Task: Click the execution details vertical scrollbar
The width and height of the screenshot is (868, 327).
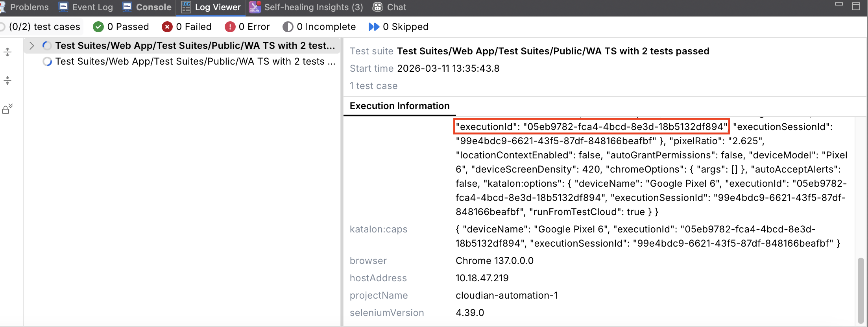Action: [861, 290]
